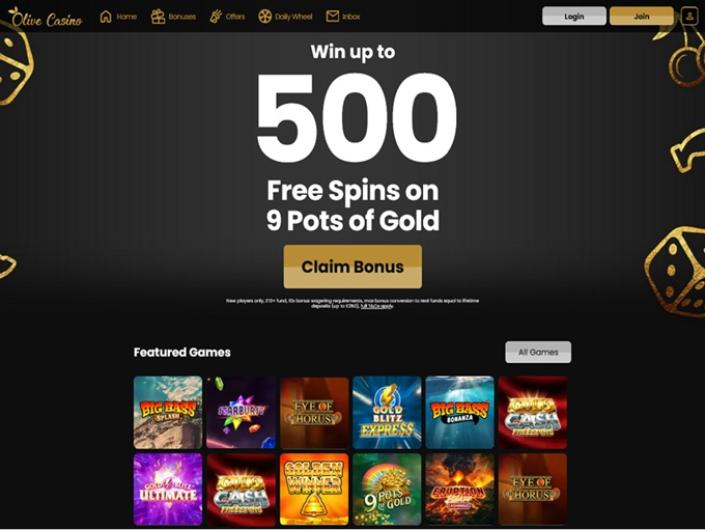Claim the 500 free spins bonus
This screenshot has width=705, height=530.
(352, 267)
